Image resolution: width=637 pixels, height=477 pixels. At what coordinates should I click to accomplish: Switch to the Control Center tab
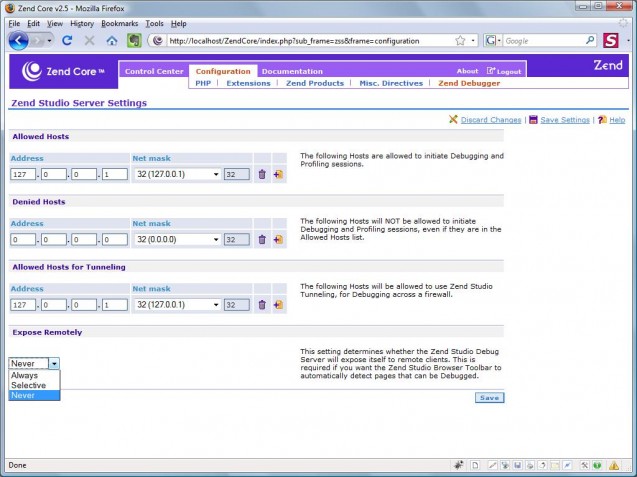click(x=154, y=71)
